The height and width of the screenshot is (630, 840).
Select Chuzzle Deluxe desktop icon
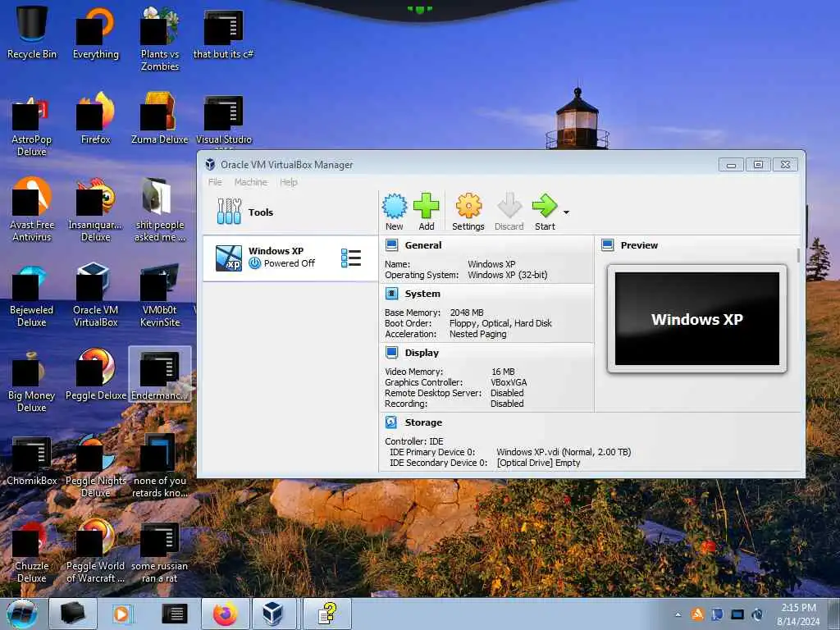32,550
